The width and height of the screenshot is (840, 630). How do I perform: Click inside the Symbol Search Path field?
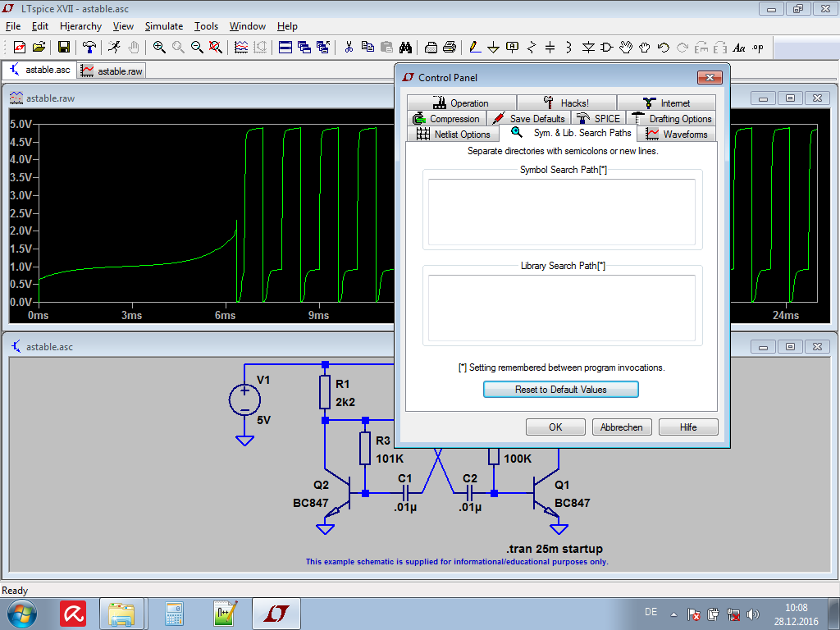[x=562, y=212]
